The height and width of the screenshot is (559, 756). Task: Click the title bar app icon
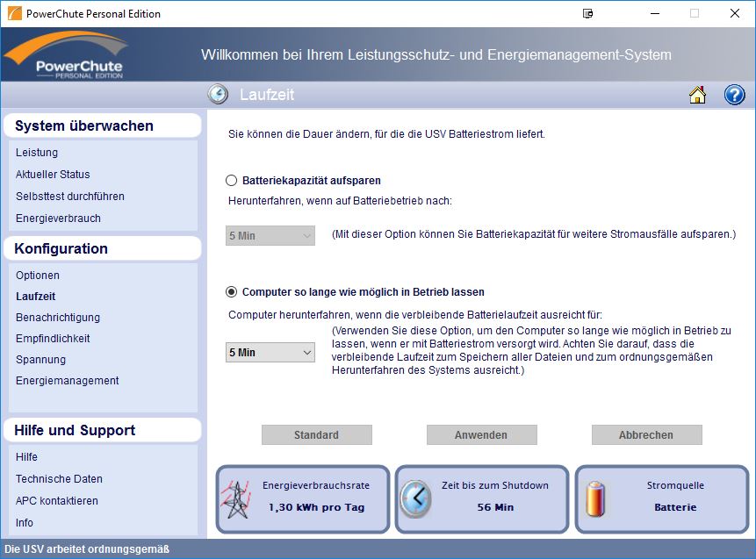[14, 13]
